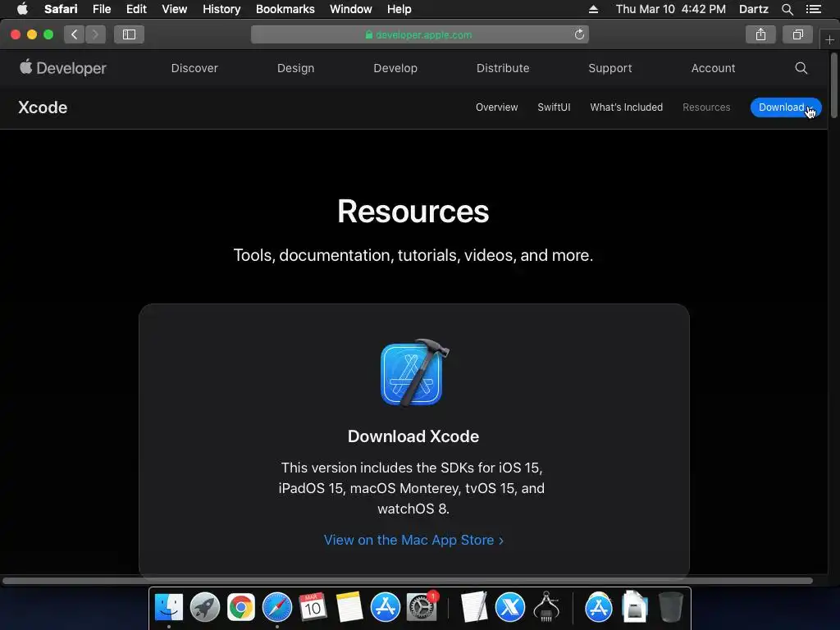Click the Safari compass icon in Dock
This screenshot has height=630, width=840.
click(x=277, y=608)
